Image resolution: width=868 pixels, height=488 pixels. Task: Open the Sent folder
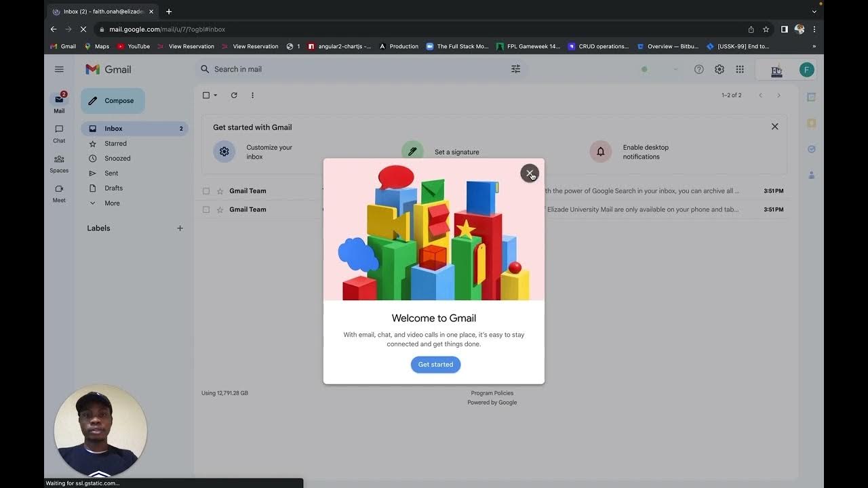[x=134, y=174]
